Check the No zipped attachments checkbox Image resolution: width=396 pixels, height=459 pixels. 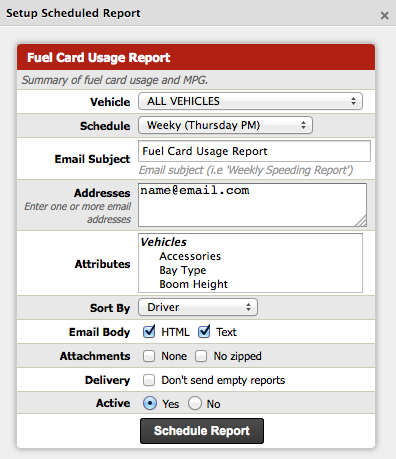click(x=201, y=356)
